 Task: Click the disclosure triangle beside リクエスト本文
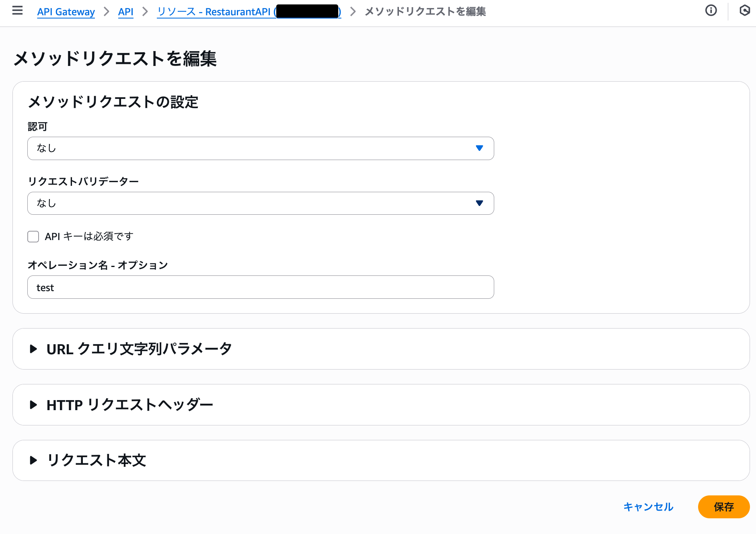pyautogui.click(x=33, y=460)
